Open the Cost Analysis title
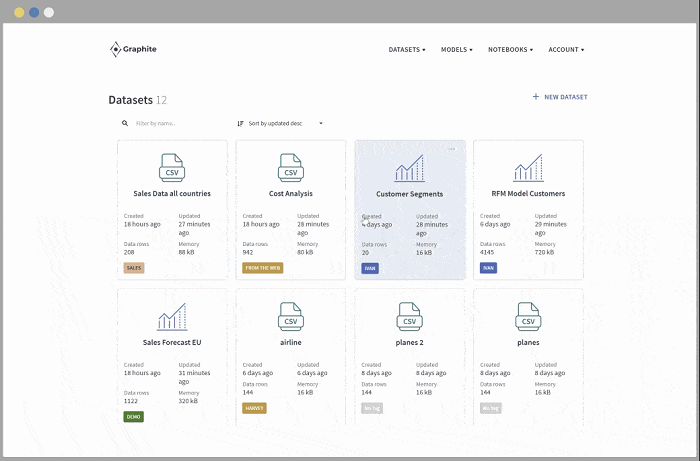This screenshot has height=461, width=700. (x=291, y=194)
